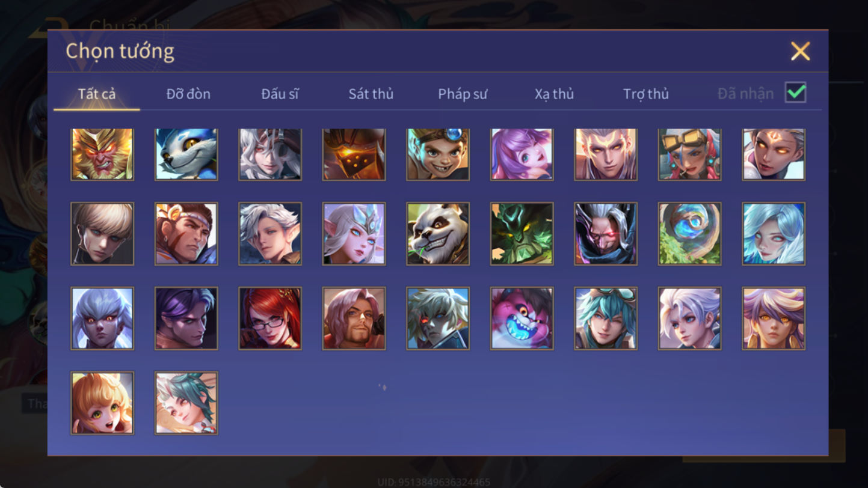The width and height of the screenshot is (868, 488).
Task: Select the girl hero with goggles and pink braids
Action: [690, 154]
